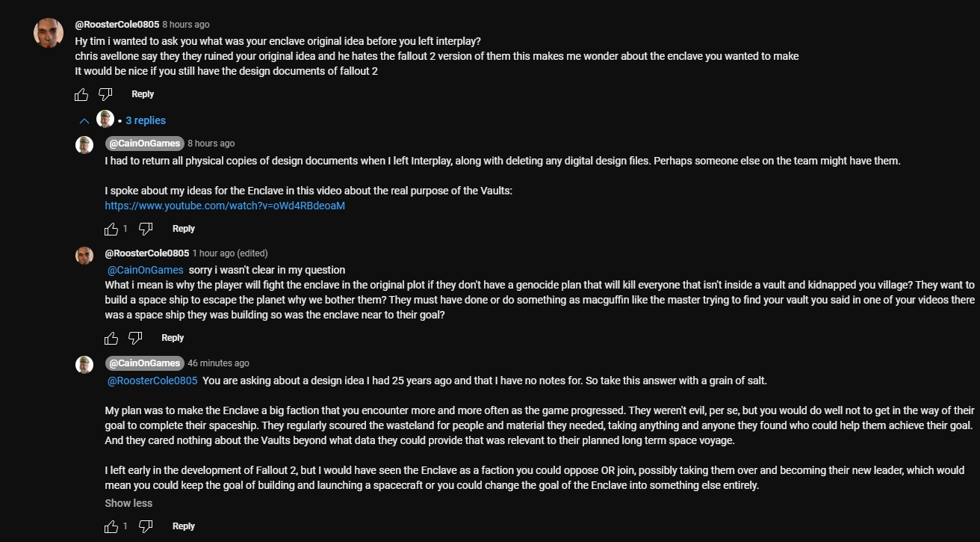Reply to the first CainOnGames comment

point(184,229)
